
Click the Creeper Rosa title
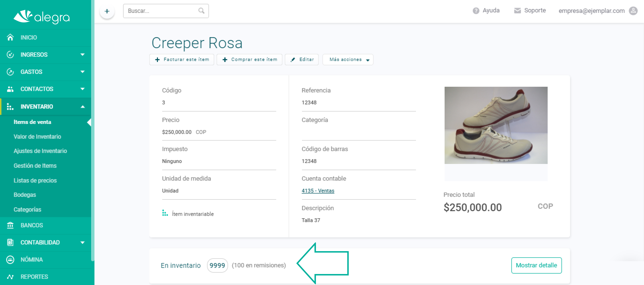[197, 43]
